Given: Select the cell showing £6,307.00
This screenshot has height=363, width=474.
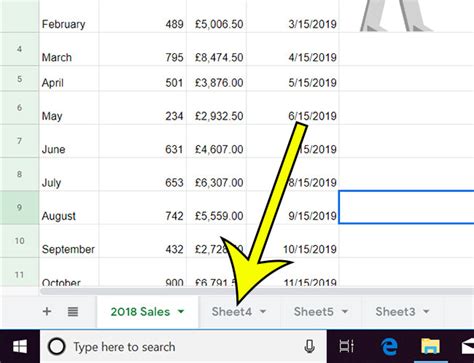Looking at the screenshot, I should pos(217,174).
